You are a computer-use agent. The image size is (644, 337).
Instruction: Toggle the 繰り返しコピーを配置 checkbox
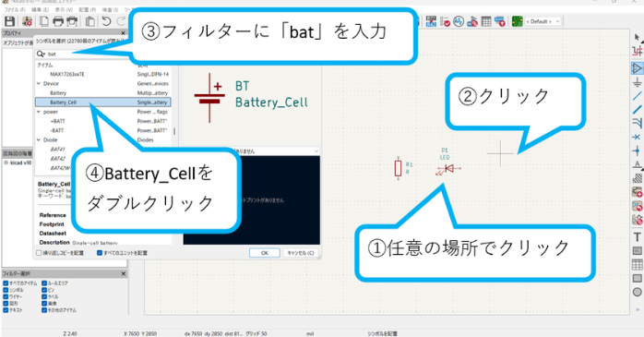tap(39, 253)
